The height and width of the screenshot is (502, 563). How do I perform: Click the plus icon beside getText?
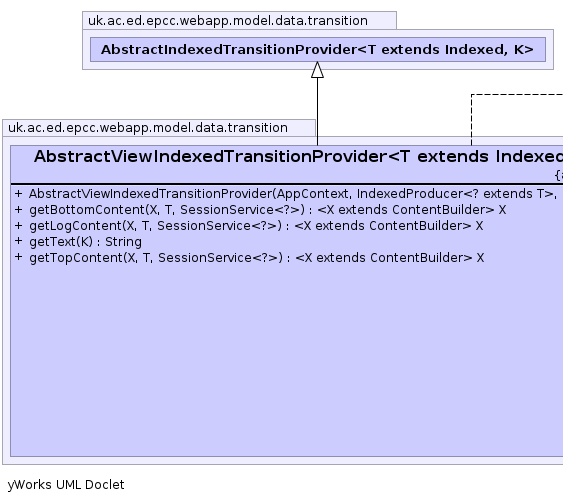coord(19,241)
